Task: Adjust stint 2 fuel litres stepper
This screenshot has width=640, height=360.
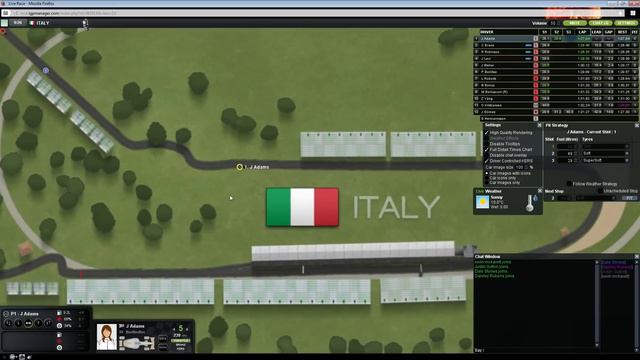Action: pos(576,153)
